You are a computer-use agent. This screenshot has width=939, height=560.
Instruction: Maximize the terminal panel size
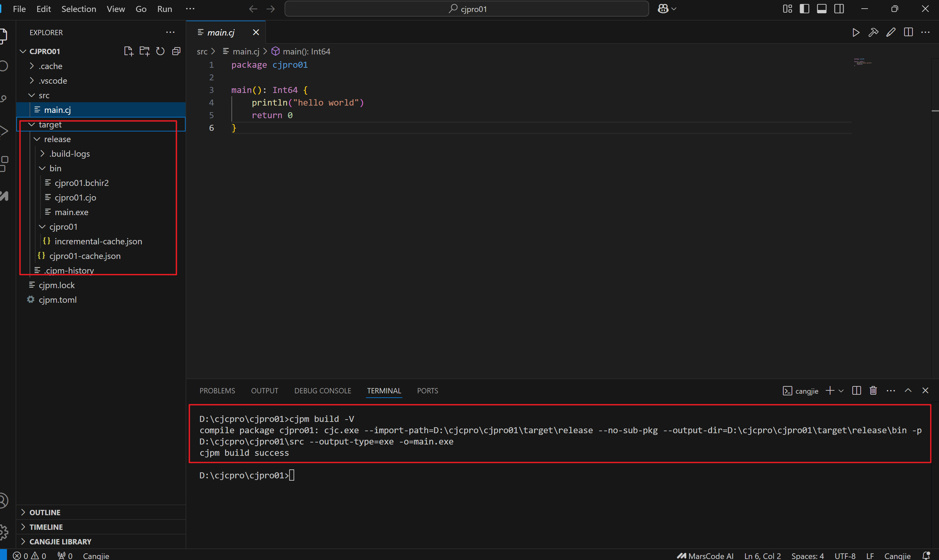click(x=908, y=391)
